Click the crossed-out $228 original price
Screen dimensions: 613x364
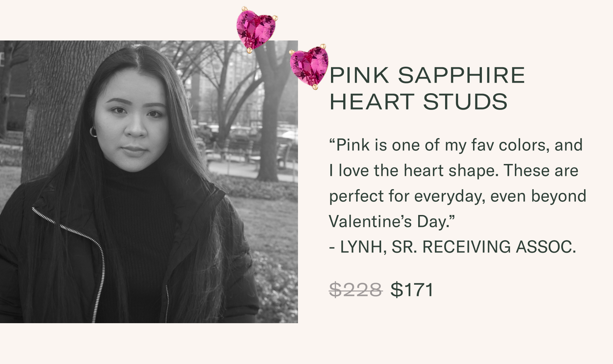pyautogui.click(x=356, y=290)
